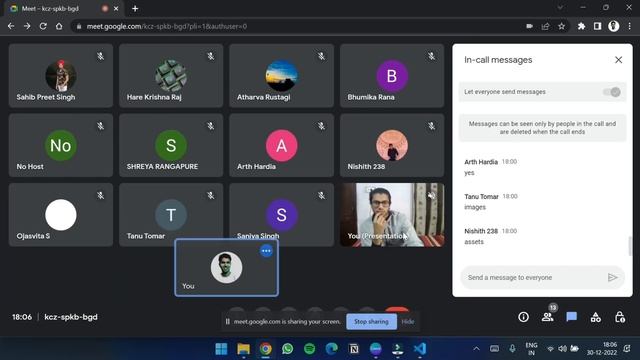
Task: Click muted mic icon on Bhumika Rana
Action: click(431, 56)
